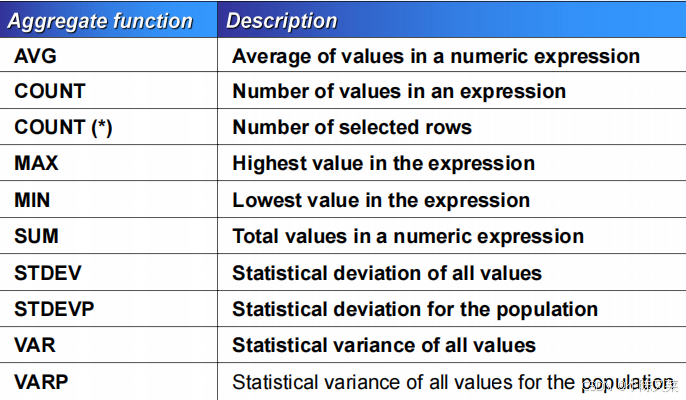Click 'Average of values in a numeric expression'
686x400 pixels.
[x=436, y=56]
